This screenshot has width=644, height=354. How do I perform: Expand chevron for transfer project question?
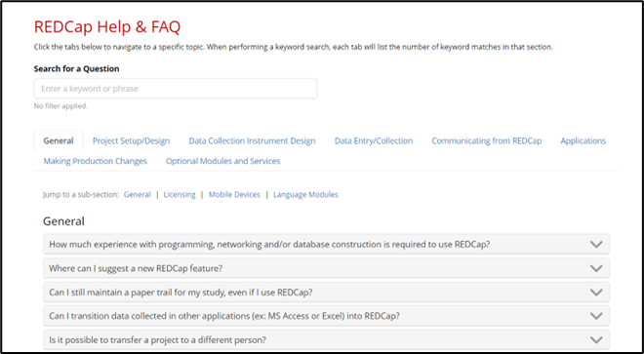596,340
